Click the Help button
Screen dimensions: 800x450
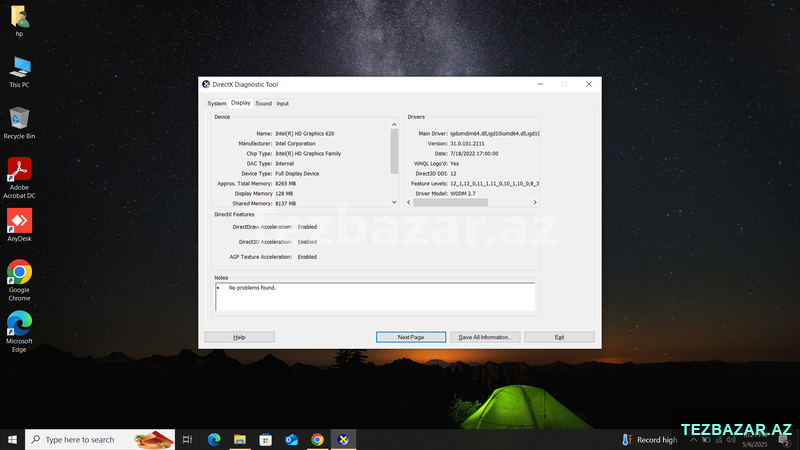239,337
